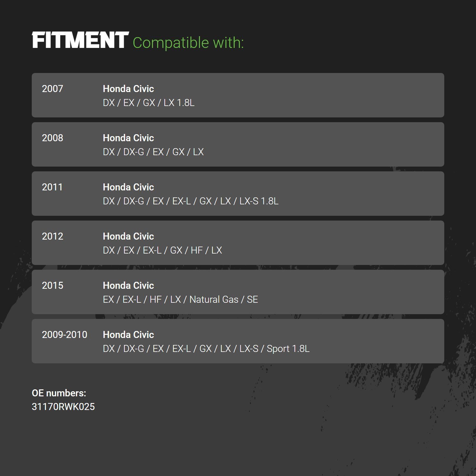
Task: Click the 'DX / DX-G / EX / GX / LX' trim text
Action: click(153, 152)
